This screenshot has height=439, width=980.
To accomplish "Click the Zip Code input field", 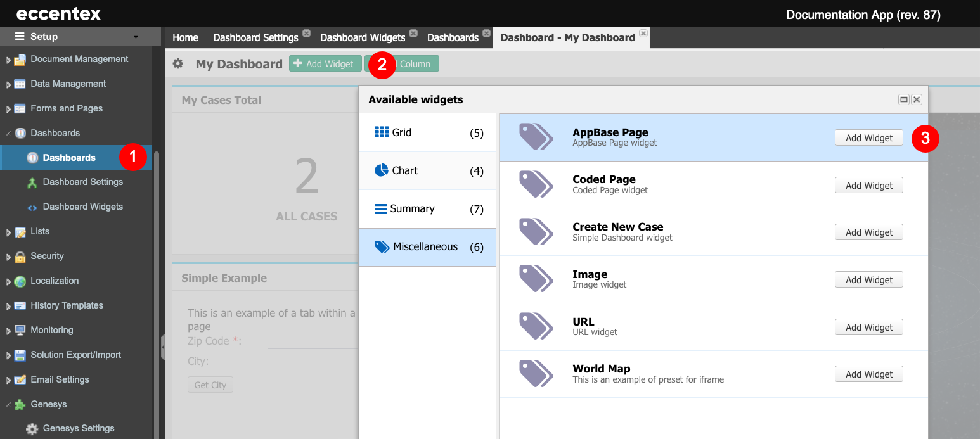I will point(313,341).
